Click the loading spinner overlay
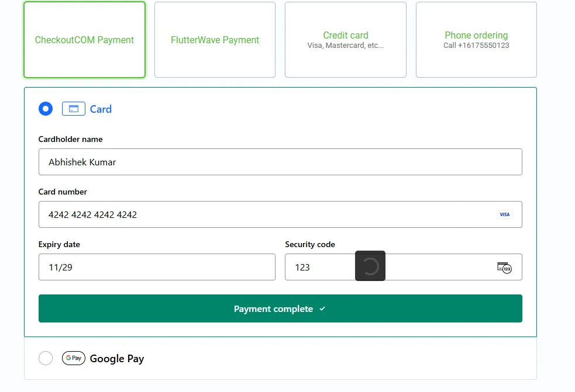575x392 pixels. 370,266
